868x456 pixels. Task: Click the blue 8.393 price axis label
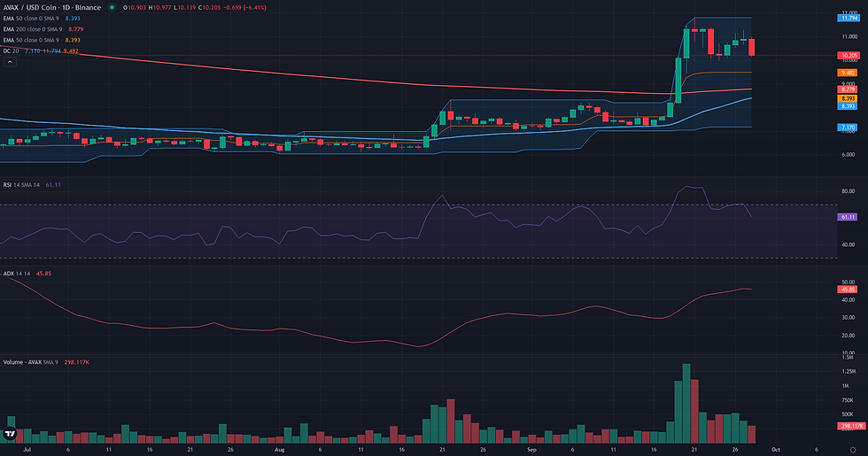(849, 105)
